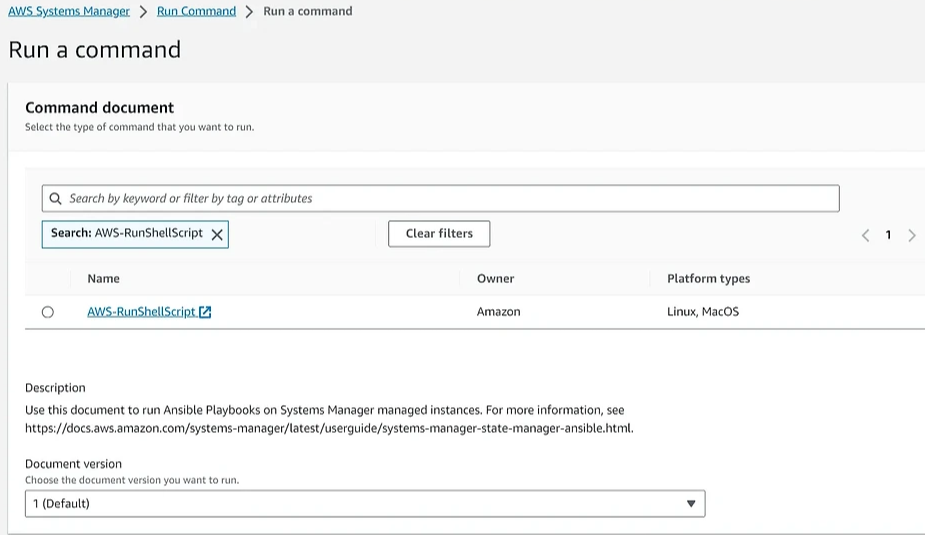Viewport: 925px width, 535px height.
Task: Click the Document version label
Action: coord(73,464)
